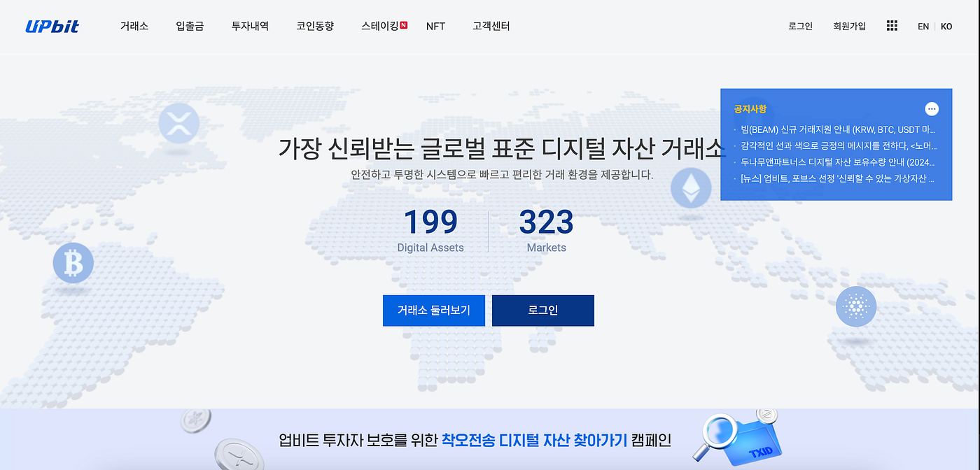Open the 투자내역 menu

coord(250,26)
